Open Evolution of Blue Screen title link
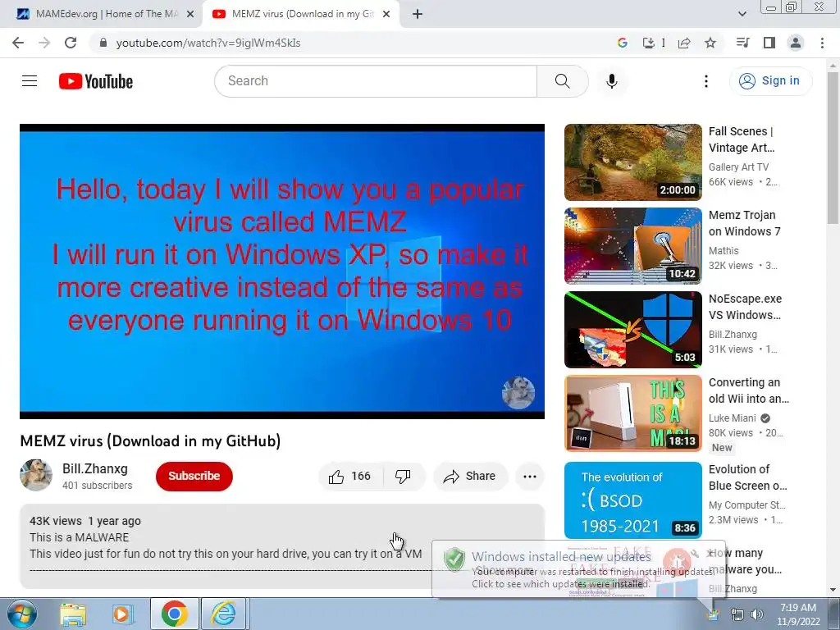The height and width of the screenshot is (630, 840). [x=748, y=477]
